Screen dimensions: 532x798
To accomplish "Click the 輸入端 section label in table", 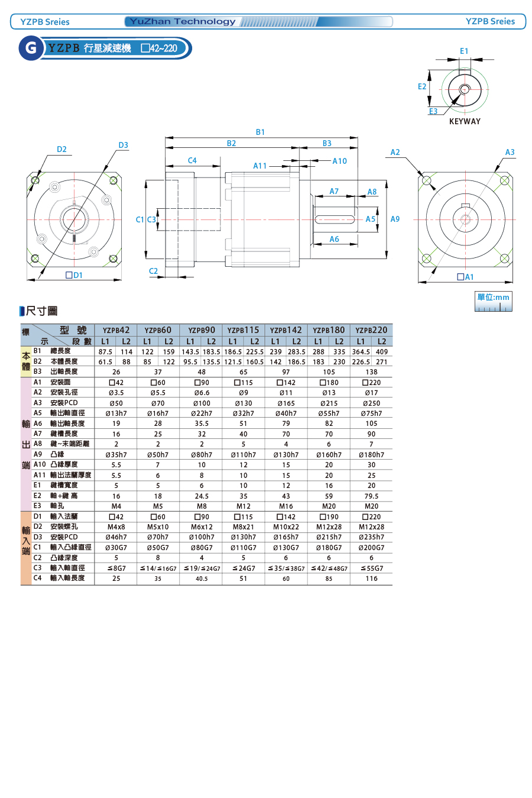I will [26, 541].
